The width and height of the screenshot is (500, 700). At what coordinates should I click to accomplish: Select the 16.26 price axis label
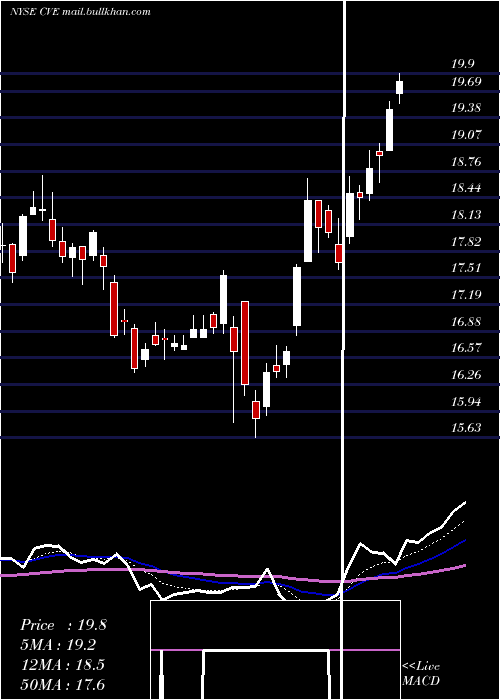(467, 374)
